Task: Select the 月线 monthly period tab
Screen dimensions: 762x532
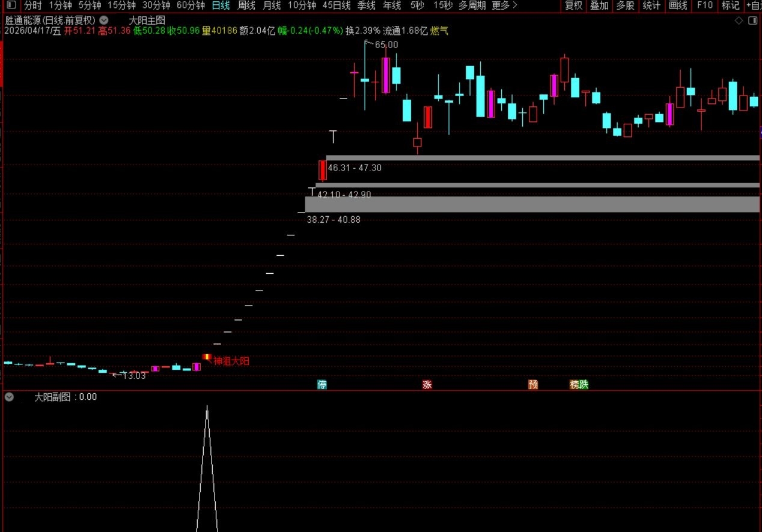Action: click(x=272, y=5)
